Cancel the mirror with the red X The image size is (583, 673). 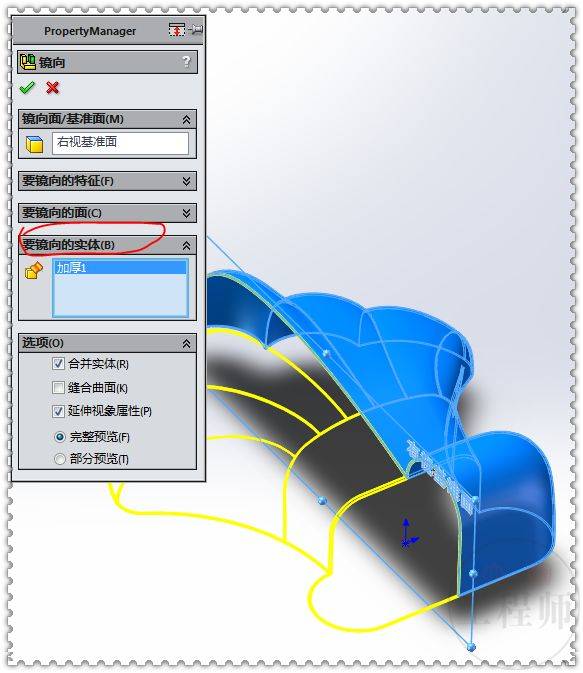coord(52,88)
